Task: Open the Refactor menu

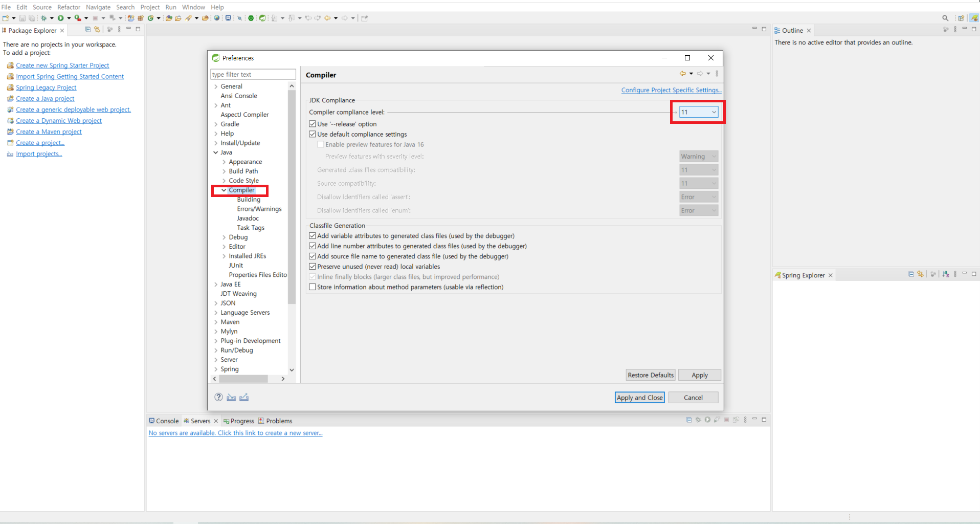Action: click(69, 7)
